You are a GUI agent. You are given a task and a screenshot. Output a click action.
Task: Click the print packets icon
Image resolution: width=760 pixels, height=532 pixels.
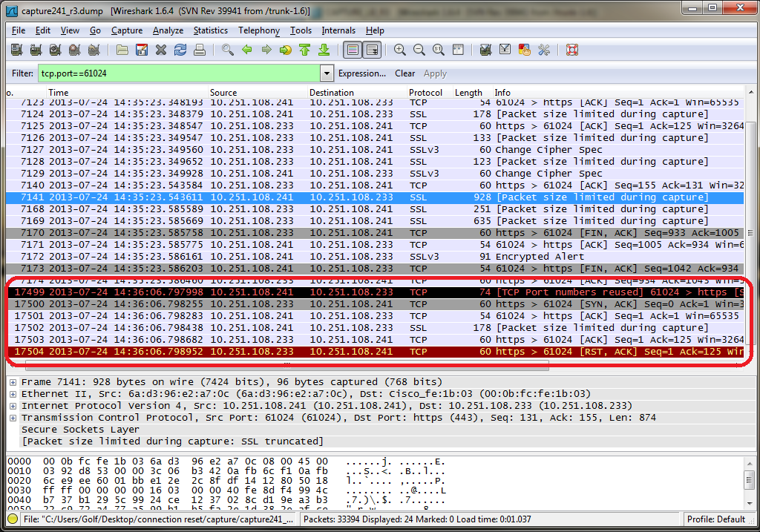point(200,50)
